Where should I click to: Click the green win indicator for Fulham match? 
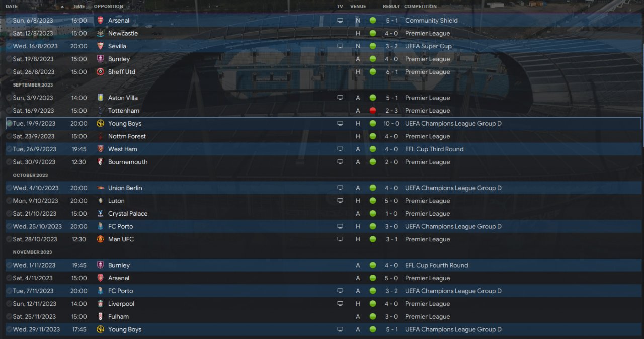point(373,317)
